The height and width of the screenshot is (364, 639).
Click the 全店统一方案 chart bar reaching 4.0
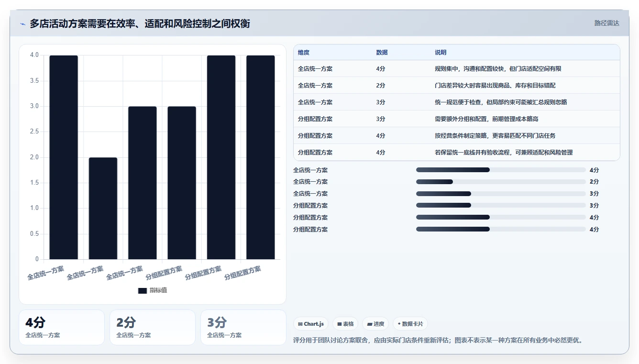point(64,157)
